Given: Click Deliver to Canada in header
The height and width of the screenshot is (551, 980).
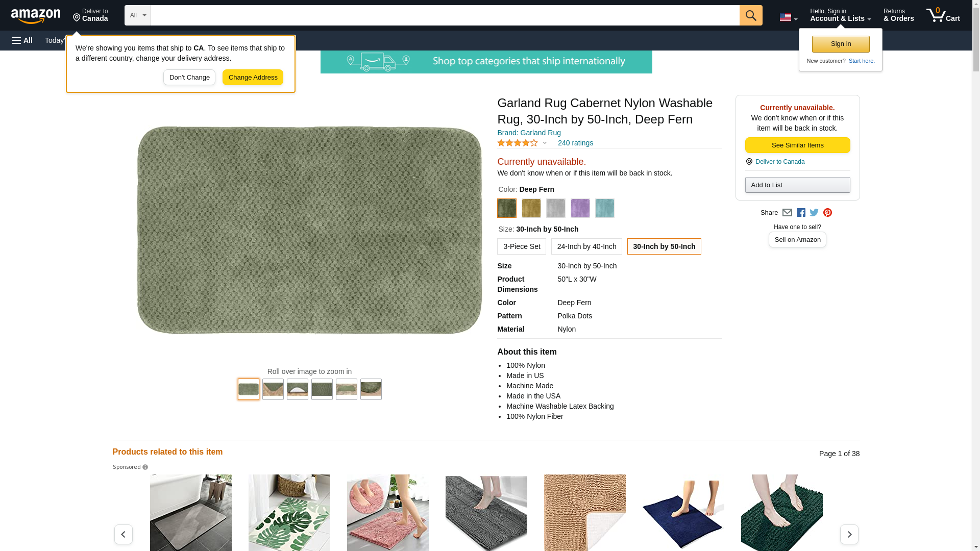Looking at the screenshot, I should pyautogui.click(x=90, y=15).
